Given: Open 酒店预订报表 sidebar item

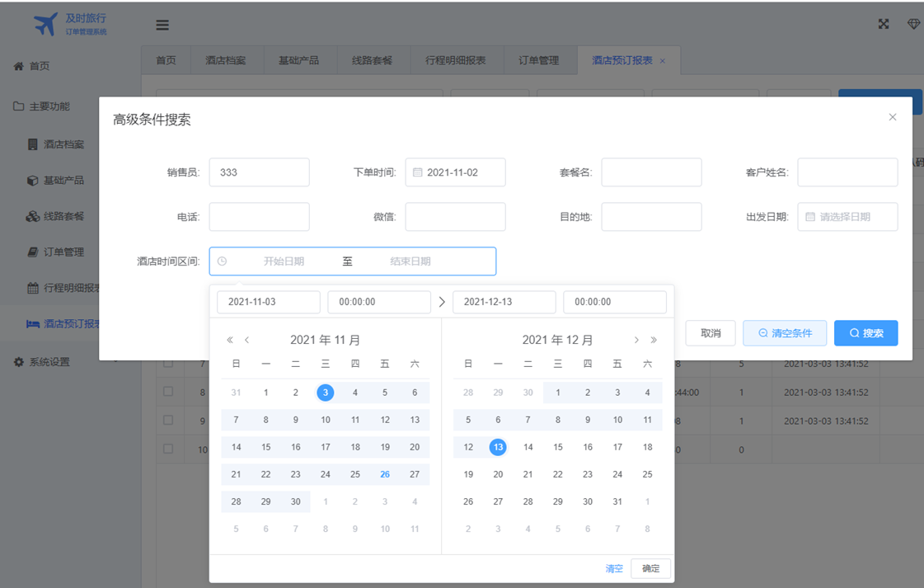Looking at the screenshot, I should [x=63, y=324].
